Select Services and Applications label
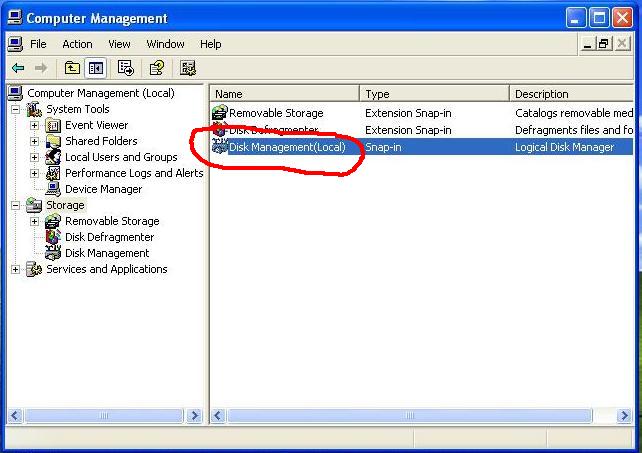The height and width of the screenshot is (453, 642). coord(106,269)
